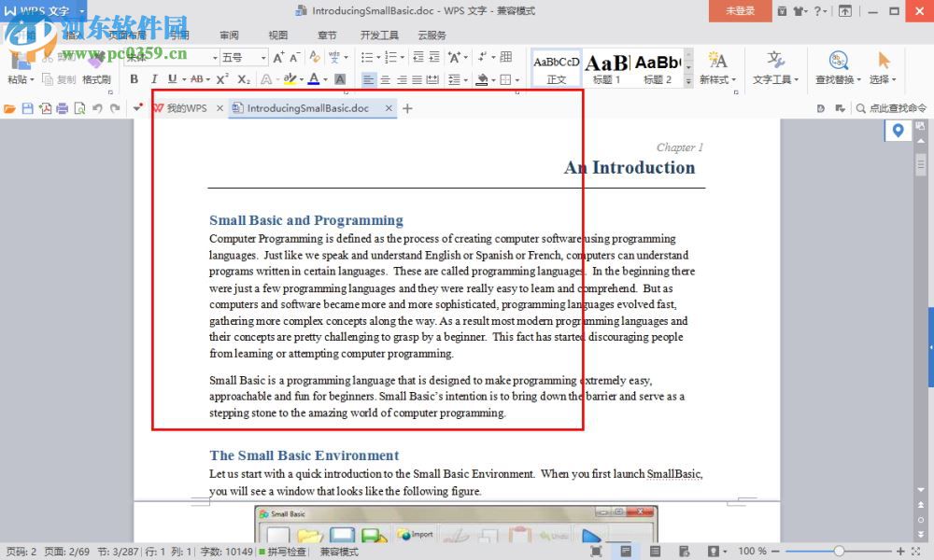Collapse ribbon with the up-arrow box icon
Image resolution: width=934 pixels, height=560 pixels.
(844, 10)
